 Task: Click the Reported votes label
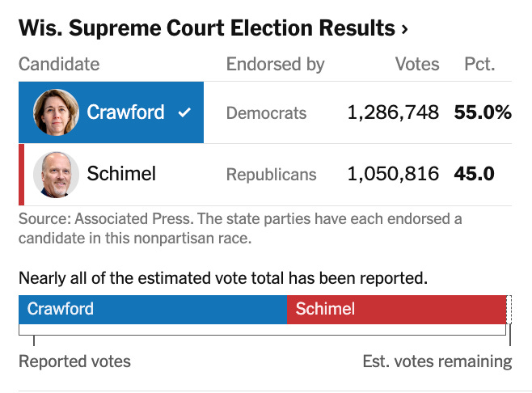pyautogui.click(x=74, y=361)
